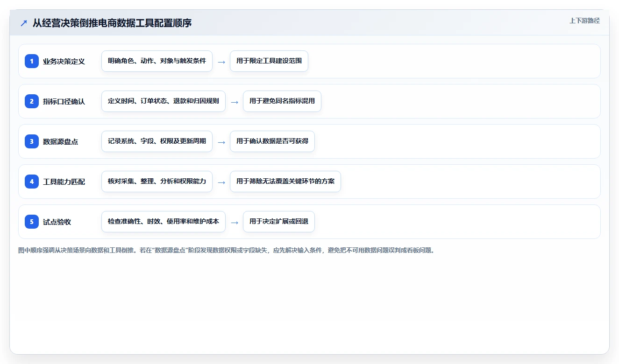Click the arrow in the 指标口径确认 row

pos(235,102)
